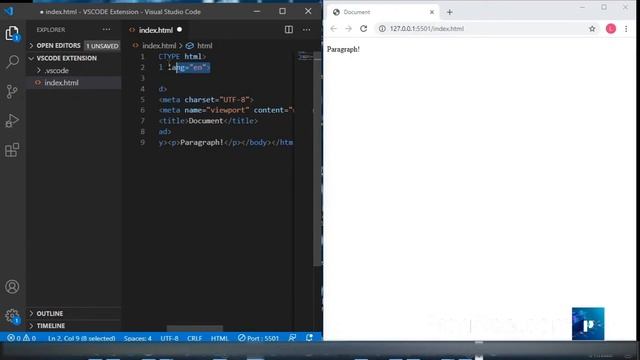
Task: Open the Extensions view
Action: coord(12,150)
